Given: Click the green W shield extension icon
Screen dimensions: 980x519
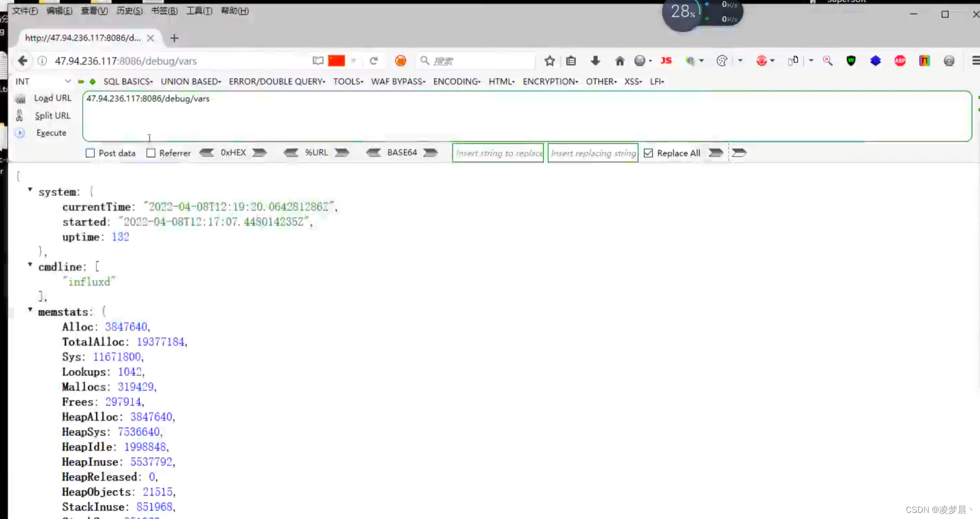Looking at the screenshot, I should pyautogui.click(x=851, y=60).
